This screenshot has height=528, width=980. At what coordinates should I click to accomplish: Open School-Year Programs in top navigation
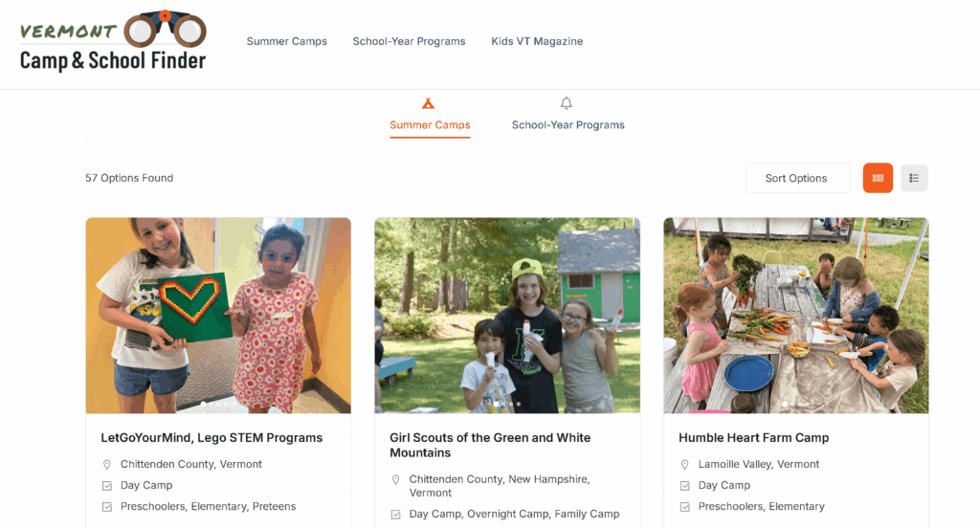(409, 41)
